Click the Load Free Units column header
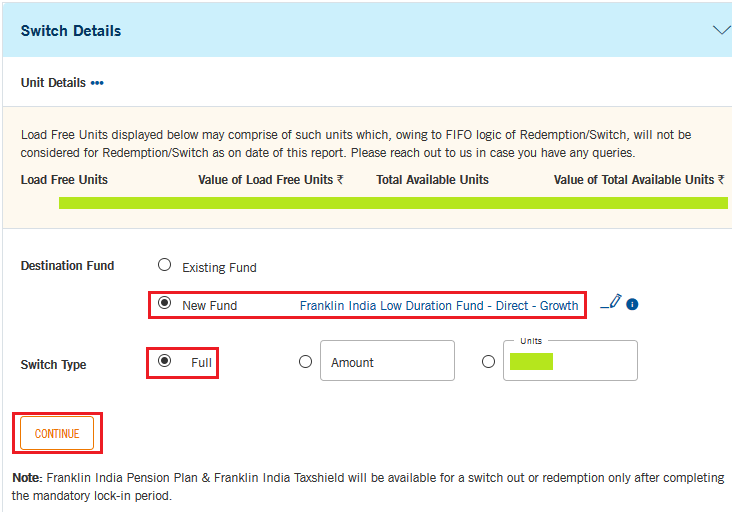 64,180
